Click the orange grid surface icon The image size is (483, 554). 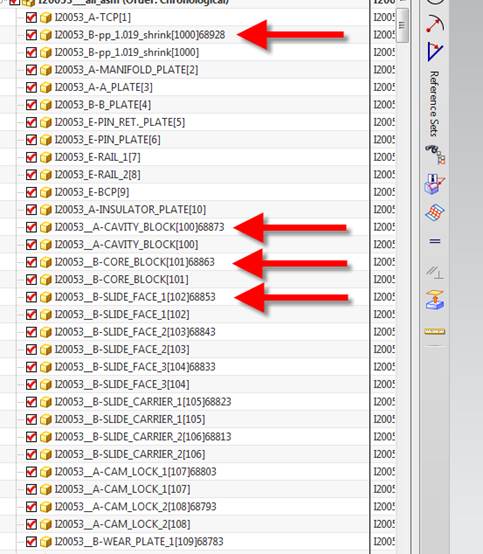(x=435, y=212)
